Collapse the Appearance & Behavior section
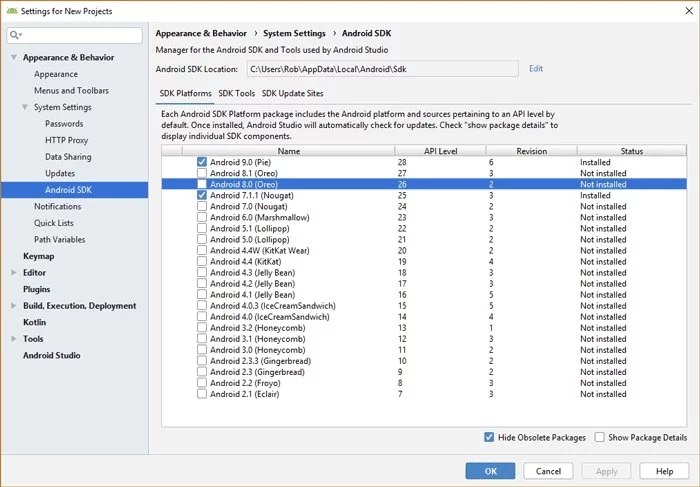This screenshot has height=487, width=700. pyautogui.click(x=15, y=58)
